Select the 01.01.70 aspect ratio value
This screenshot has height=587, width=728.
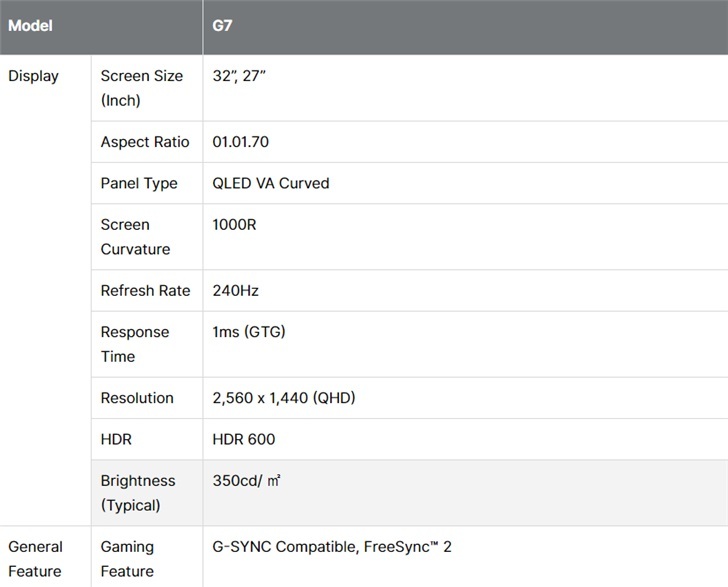coord(241,142)
